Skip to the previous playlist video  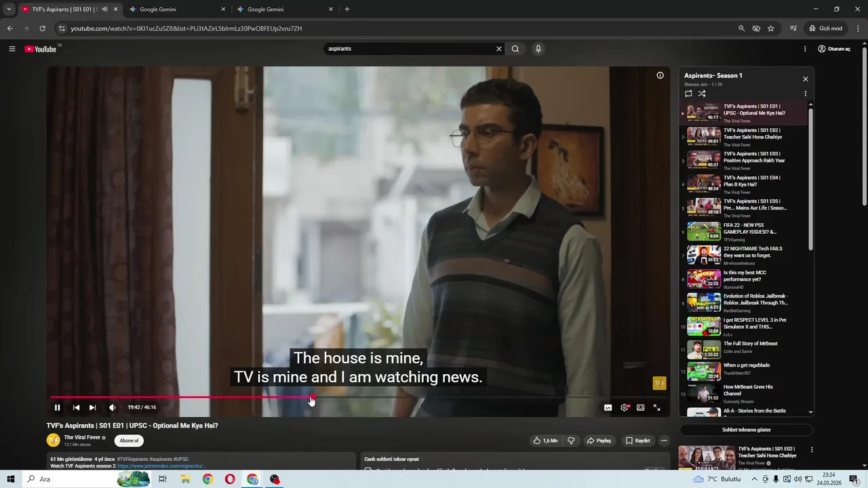pos(76,407)
